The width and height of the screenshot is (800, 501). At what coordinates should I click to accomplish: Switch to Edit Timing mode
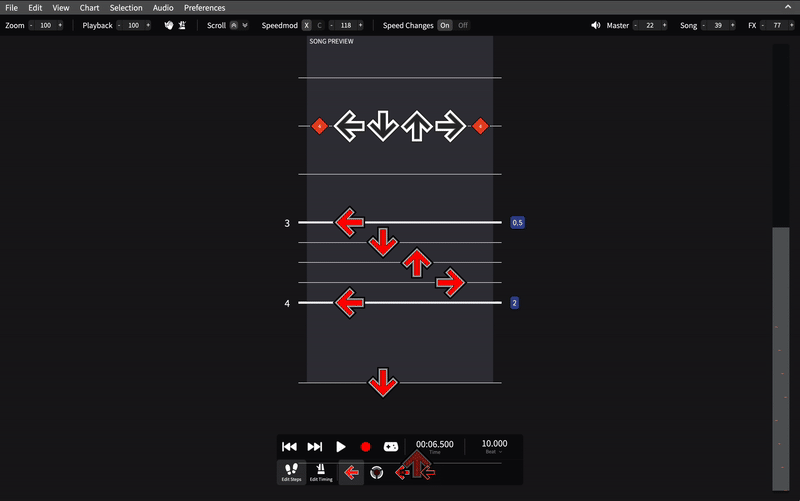coord(321,472)
